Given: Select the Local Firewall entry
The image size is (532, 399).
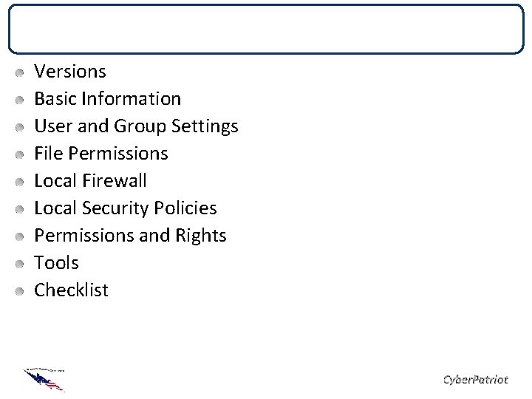Looking at the screenshot, I should pyautogui.click(x=90, y=180).
